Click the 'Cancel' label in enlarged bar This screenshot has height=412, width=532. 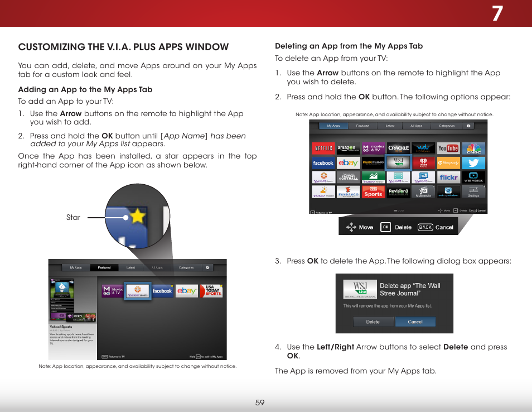coord(444,227)
